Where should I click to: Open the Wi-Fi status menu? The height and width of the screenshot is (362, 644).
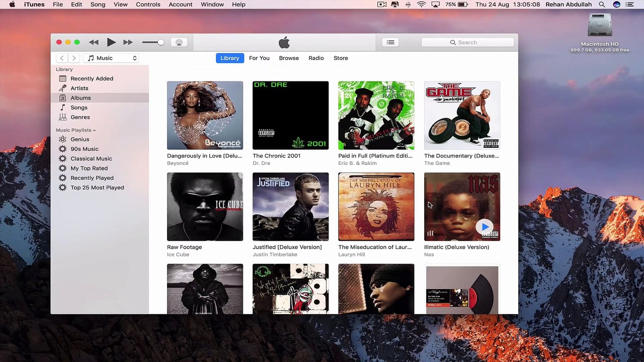(422, 5)
